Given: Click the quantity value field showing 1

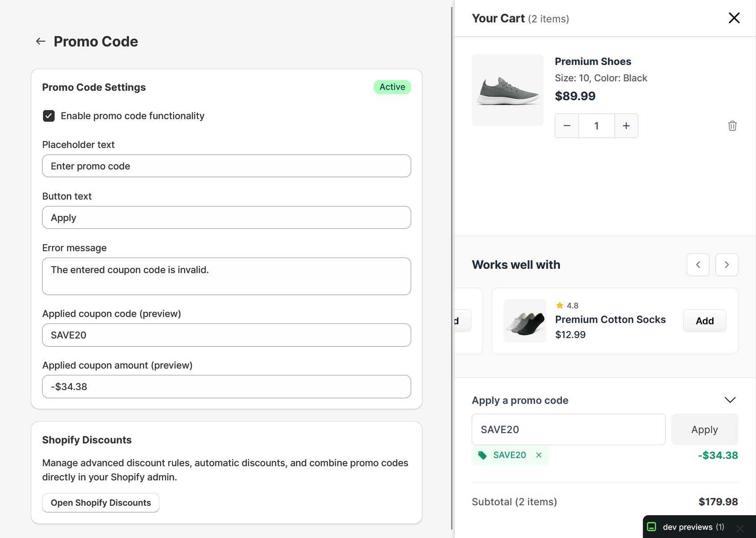Looking at the screenshot, I should tap(597, 126).
